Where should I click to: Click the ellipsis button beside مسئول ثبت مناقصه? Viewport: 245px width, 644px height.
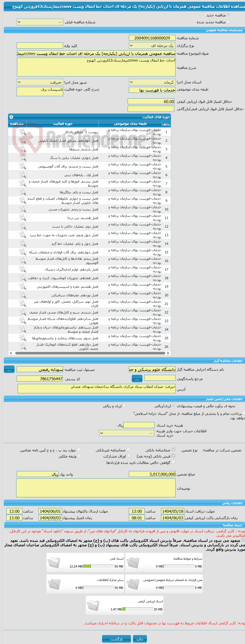click(9, 369)
